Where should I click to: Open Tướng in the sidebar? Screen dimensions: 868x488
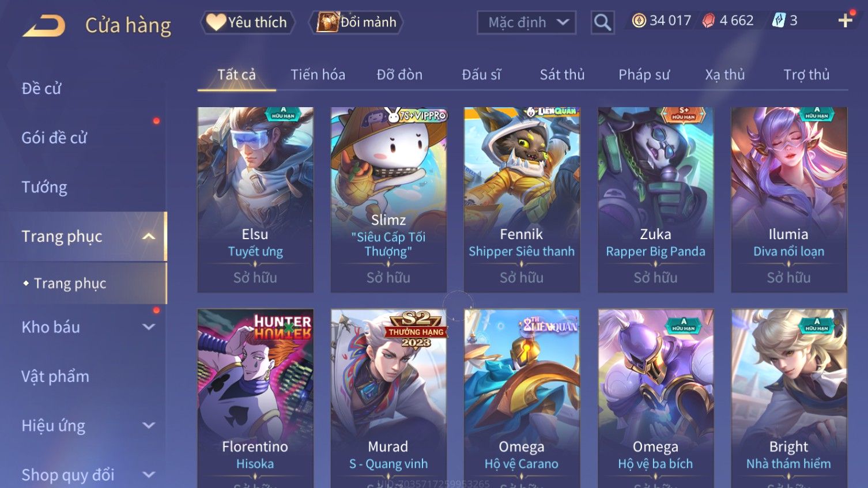(44, 187)
